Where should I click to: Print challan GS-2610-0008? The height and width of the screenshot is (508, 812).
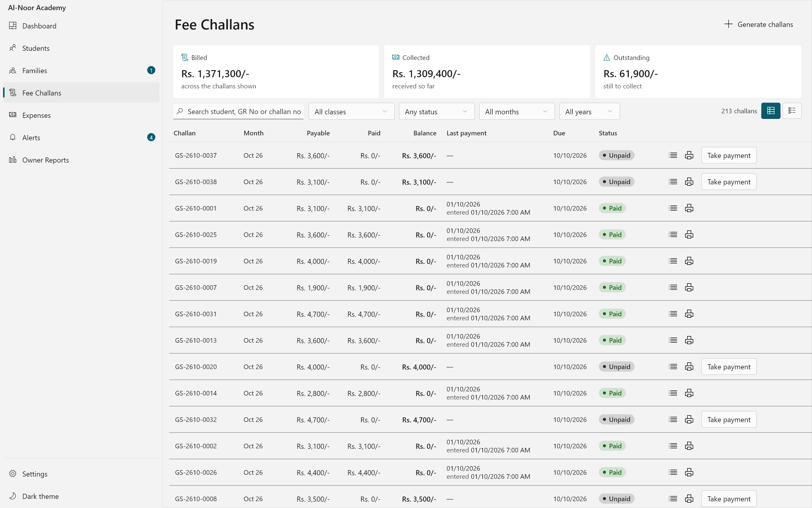click(x=689, y=499)
